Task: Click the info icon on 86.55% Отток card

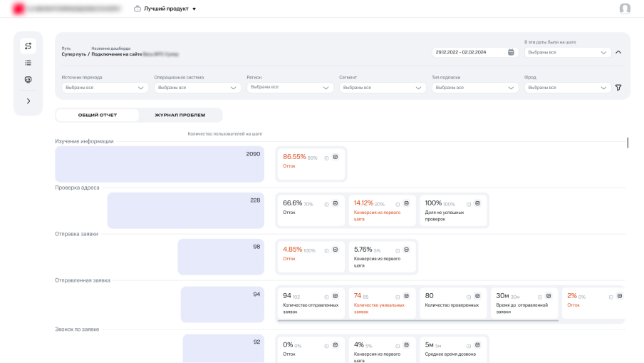Action: point(326,158)
